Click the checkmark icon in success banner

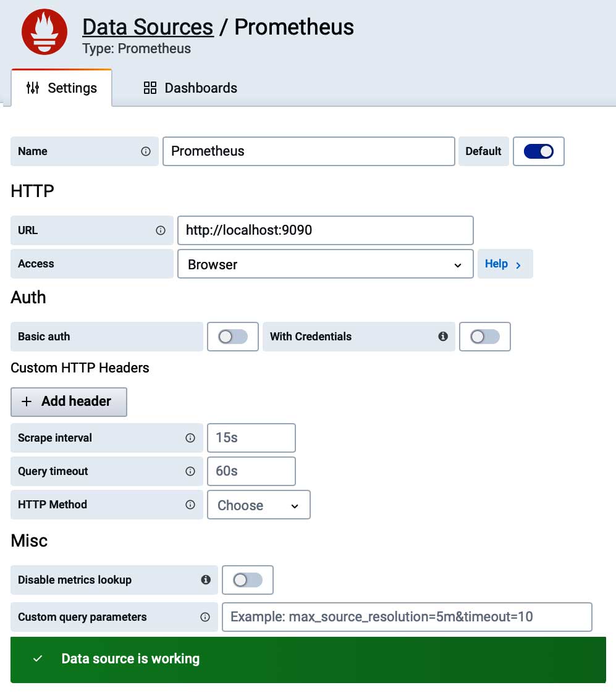click(38, 658)
